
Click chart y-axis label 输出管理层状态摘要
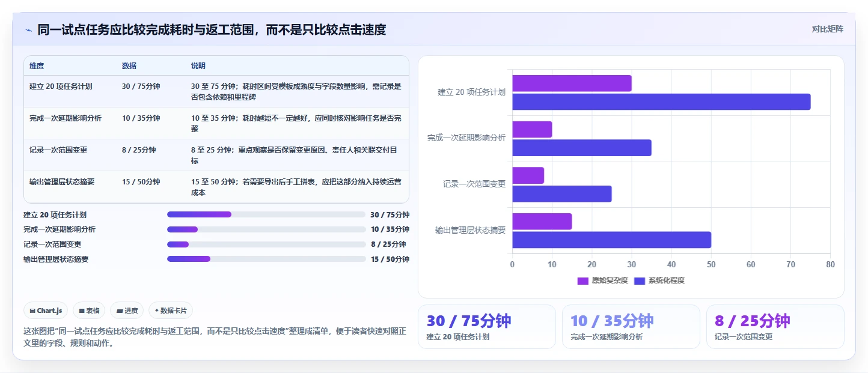(x=471, y=229)
